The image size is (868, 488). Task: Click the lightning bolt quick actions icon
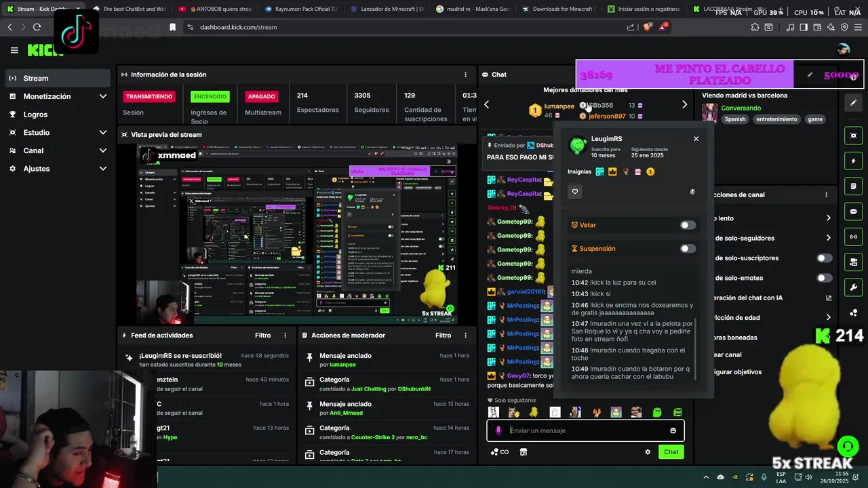click(853, 161)
